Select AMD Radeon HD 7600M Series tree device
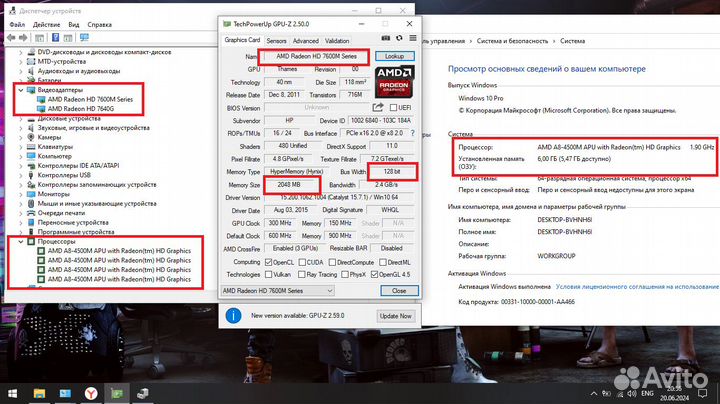 click(x=90, y=99)
